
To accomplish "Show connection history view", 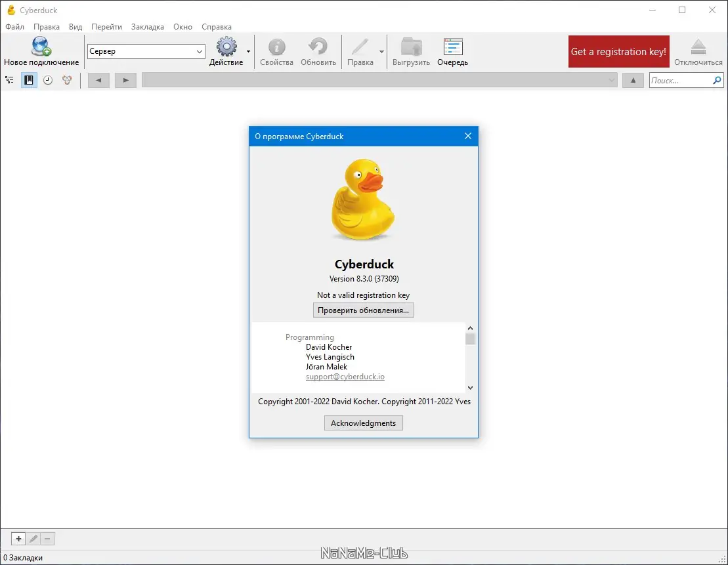I will pos(48,80).
